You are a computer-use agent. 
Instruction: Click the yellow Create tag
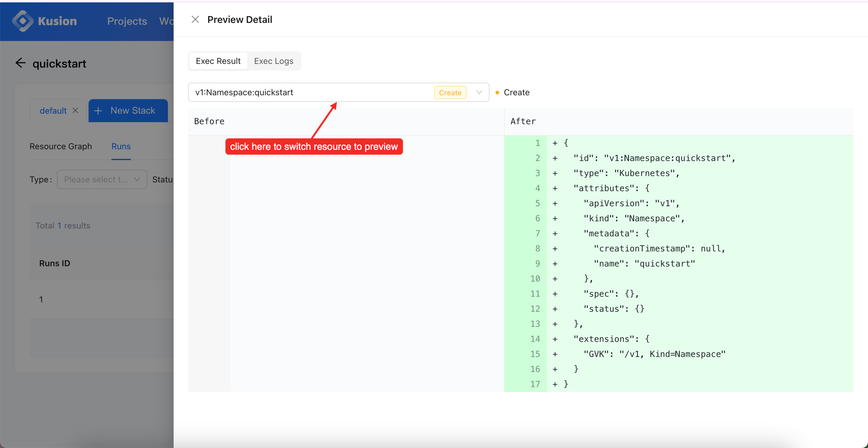450,93
